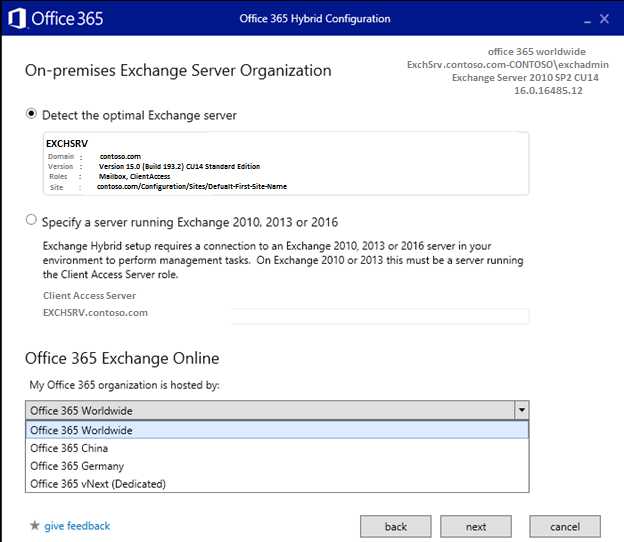Click the Client Access Server label
This screenshot has width=624, height=542.
click(90, 296)
